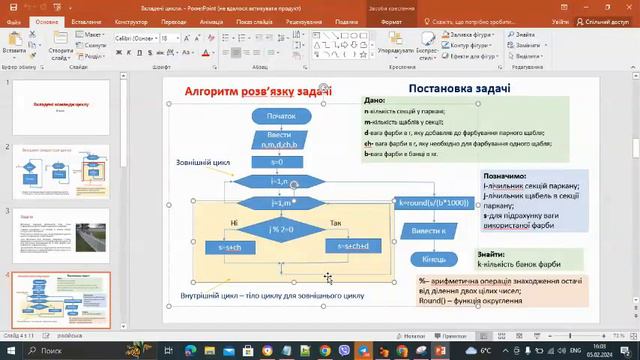Clear all formatting eraser icon
The image size is (640, 360).
[x=211, y=38]
